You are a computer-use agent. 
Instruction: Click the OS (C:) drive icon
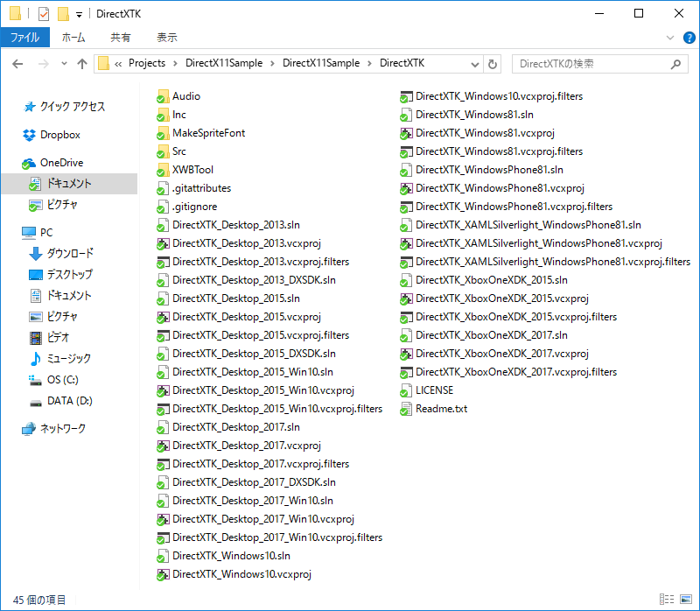pos(35,380)
